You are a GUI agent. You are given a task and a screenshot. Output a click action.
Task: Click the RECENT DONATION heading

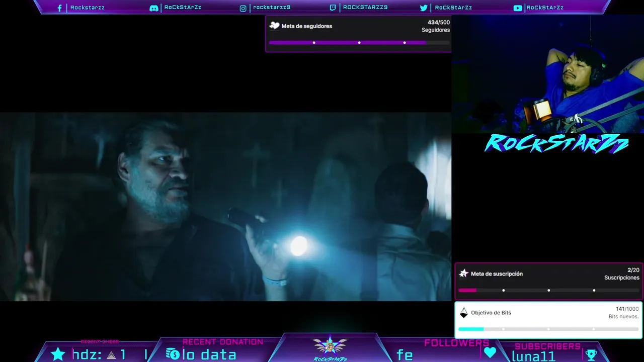coord(223,342)
